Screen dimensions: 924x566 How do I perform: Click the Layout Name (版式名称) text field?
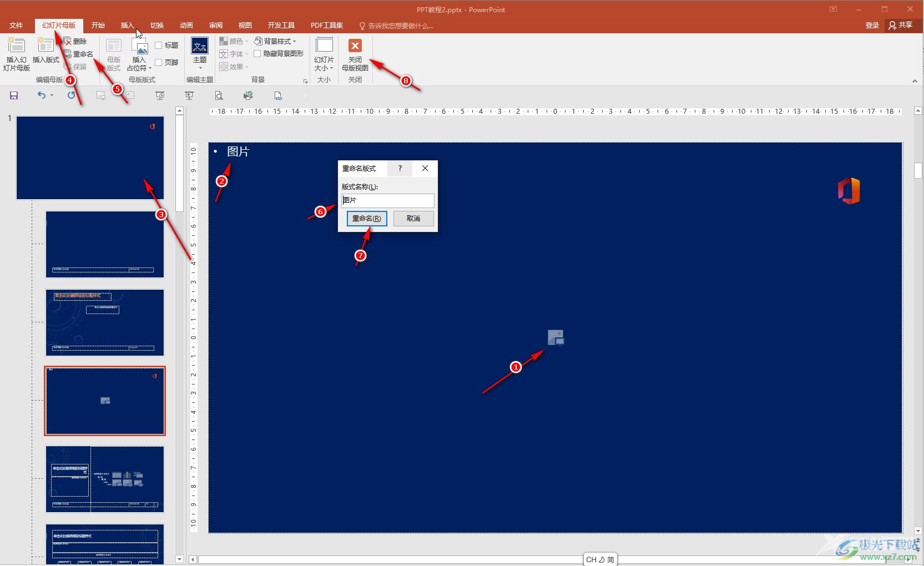(x=388, y=200)
